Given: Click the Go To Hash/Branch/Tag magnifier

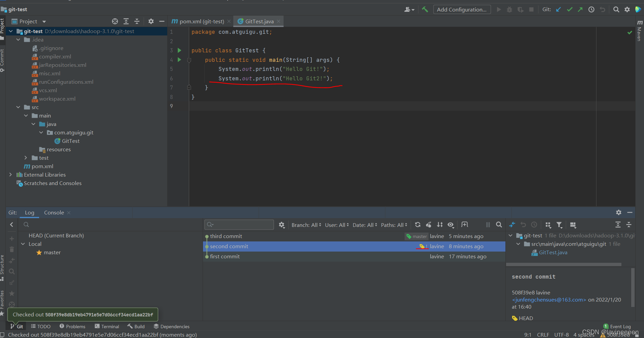Looking at the screenshot, I should coord(499,225).
